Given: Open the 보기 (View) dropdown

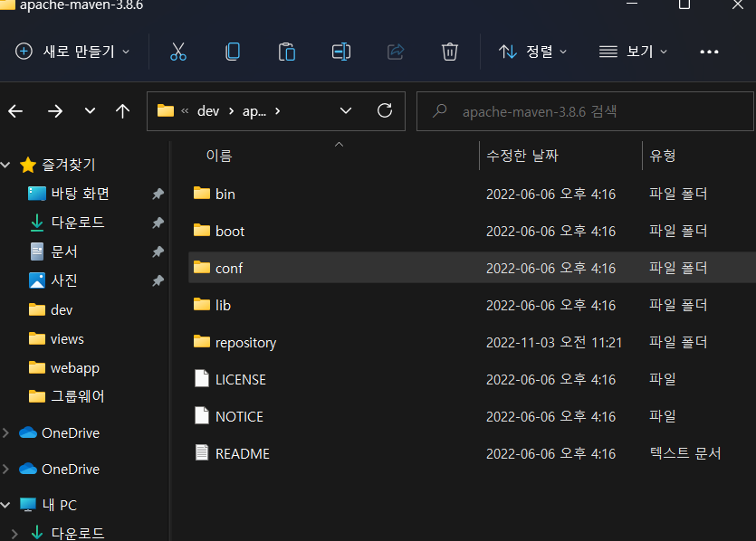Looking at the screenshot, I should click(633, 52).
